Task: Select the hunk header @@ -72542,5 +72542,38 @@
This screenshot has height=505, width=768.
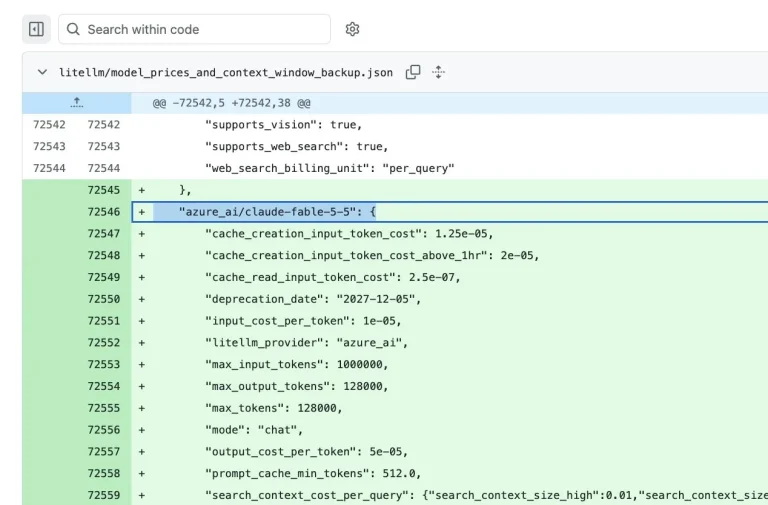Action: pos(231,103)
